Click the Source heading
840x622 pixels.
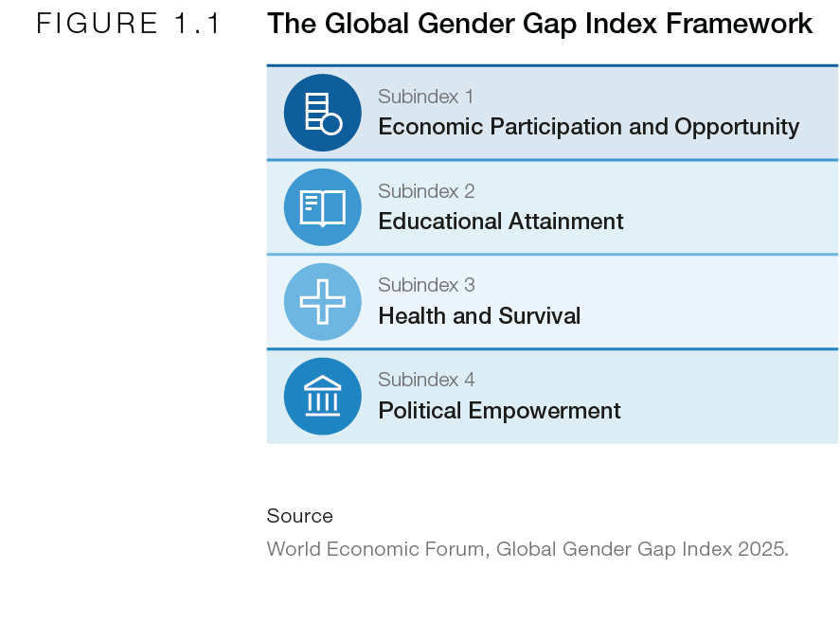coord(300,516)
